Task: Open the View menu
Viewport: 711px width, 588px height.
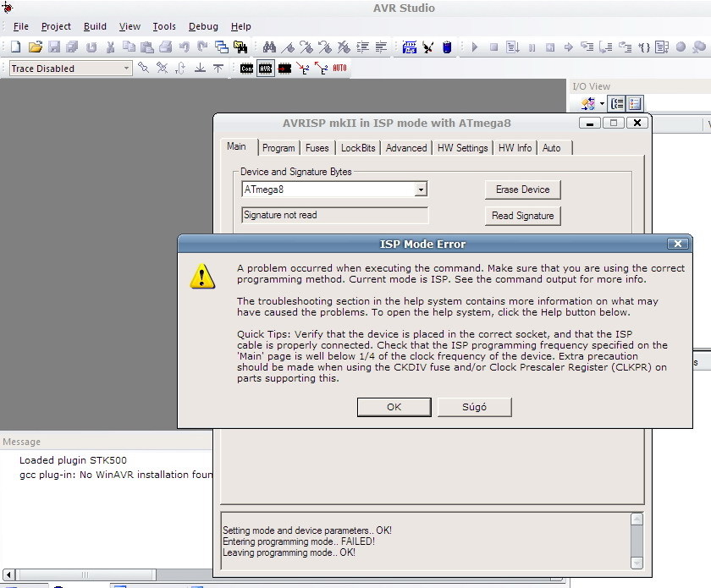Action: click(x=130, y=26)
